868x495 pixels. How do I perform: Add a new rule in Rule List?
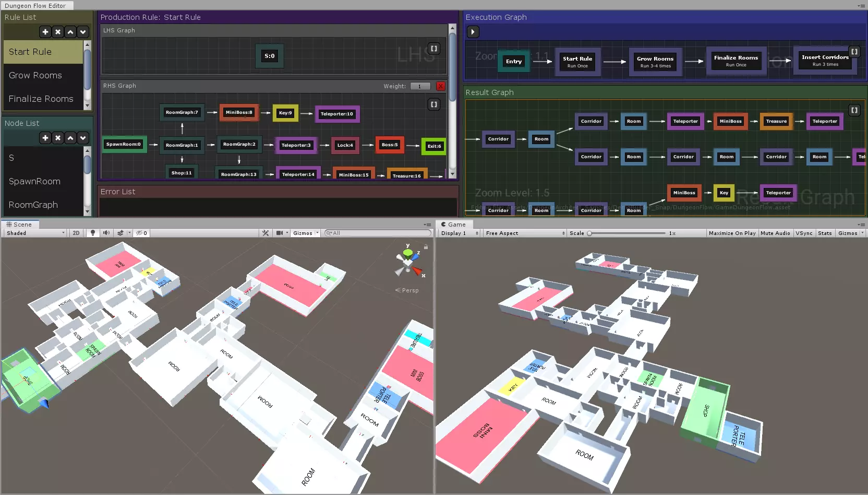pyautogui.click(x=45, y=32)
